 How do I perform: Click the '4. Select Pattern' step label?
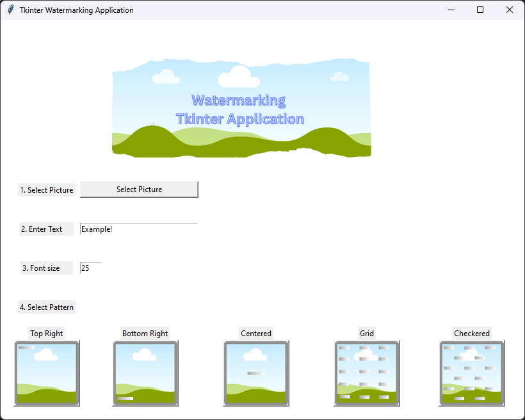[x=46, y=307]
